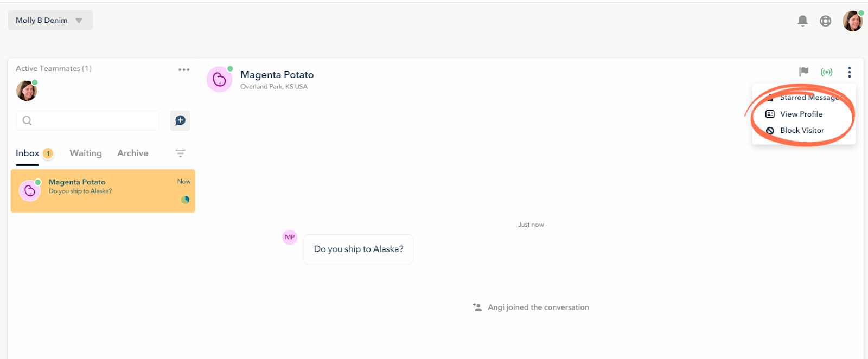The image size is (868, 359).
Task: Open the Magenta Potato conversation in inbox
Action: pos(103,191)
